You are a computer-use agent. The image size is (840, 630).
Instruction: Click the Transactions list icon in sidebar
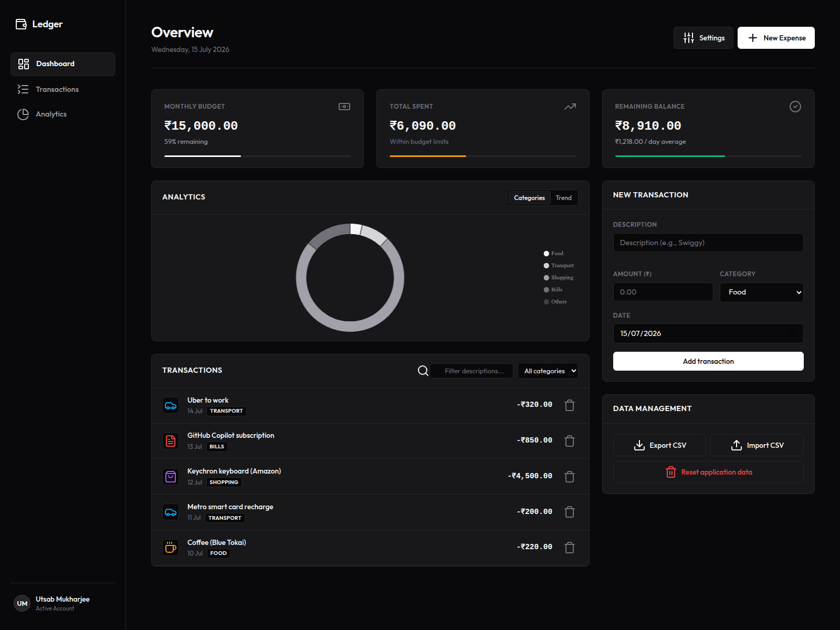[23, 89]
